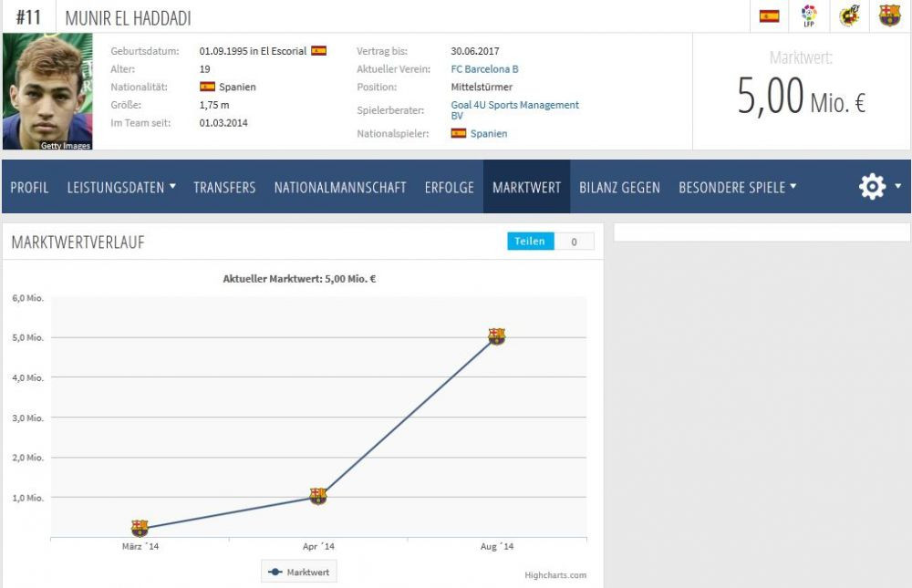Click the player's profile photo
The image size is (912, 588).
tap(47, 92)
